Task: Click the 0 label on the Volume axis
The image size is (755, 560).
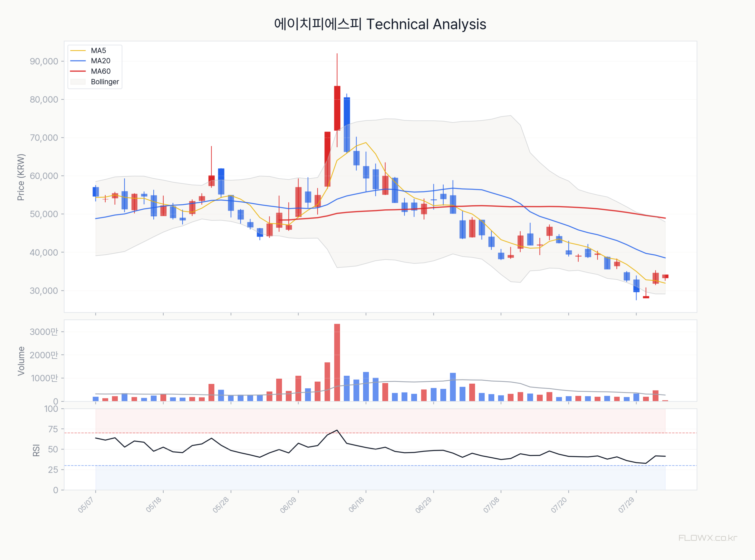Action: coord(56,401)
